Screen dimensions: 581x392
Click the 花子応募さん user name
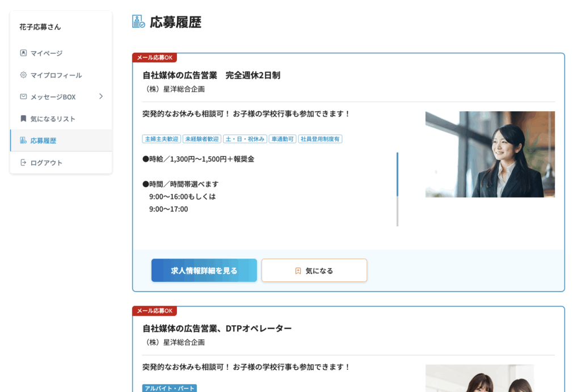click(x=40, y=27)
